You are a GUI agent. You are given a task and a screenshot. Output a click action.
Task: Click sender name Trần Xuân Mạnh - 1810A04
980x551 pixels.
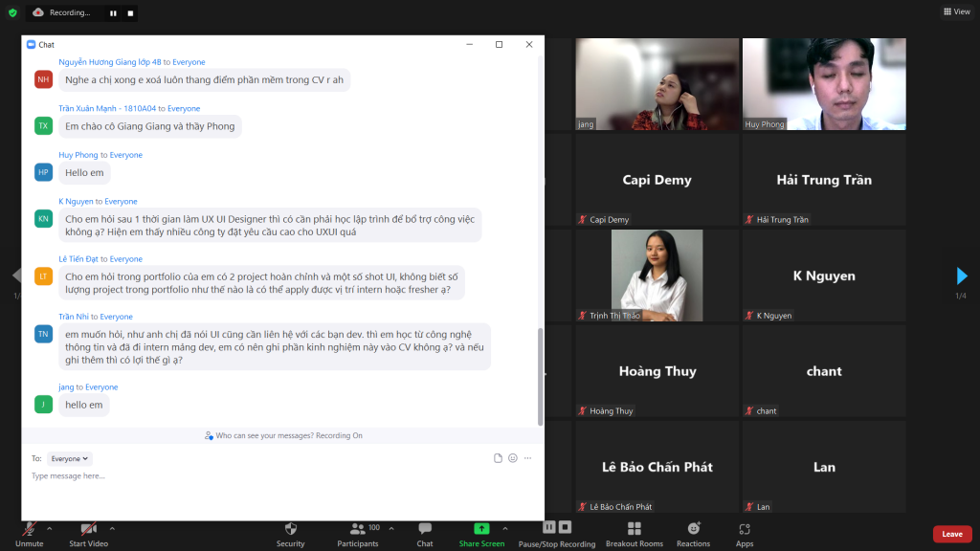tap(107, 108)
